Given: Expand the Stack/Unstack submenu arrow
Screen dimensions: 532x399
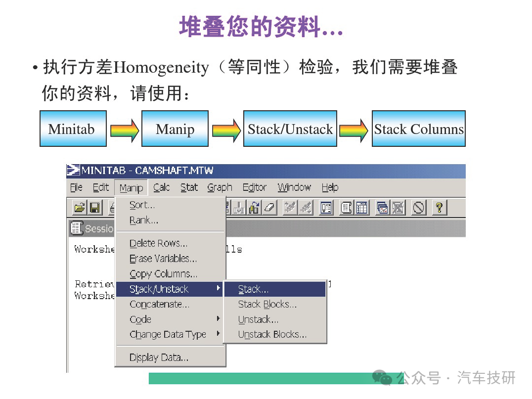Looking at the screenshot, I should pos(218,288).
